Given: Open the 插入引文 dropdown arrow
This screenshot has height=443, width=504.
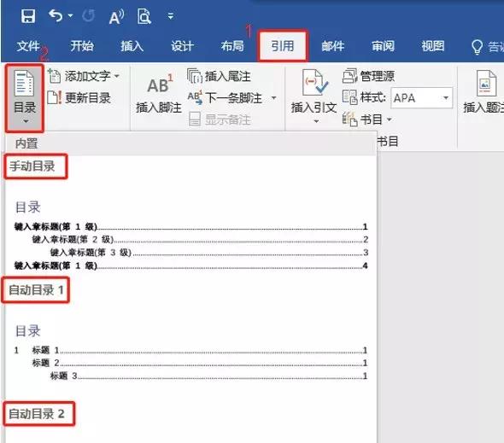Looking at the screenshot, I should (x=316, y=121).
